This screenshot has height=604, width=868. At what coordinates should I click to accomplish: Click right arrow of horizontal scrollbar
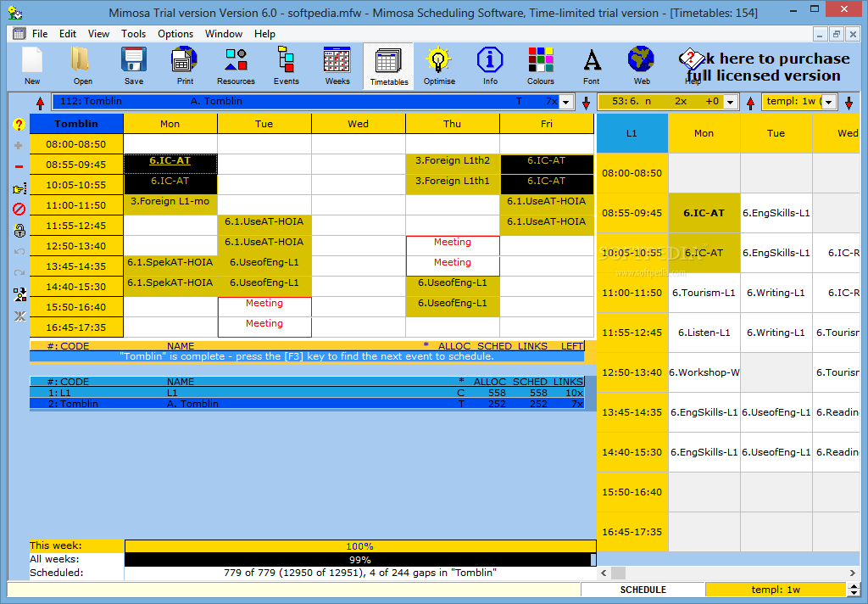tap(853, 573)
